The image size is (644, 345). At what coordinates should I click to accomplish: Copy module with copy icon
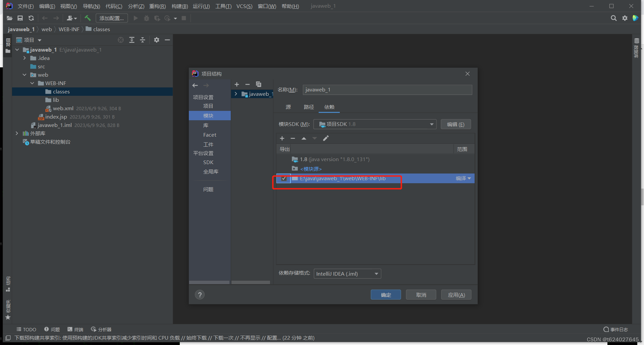coord(259,84)
